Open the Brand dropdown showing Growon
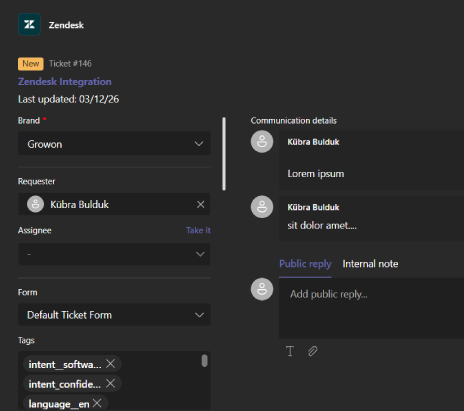This screenshot has width=464, height=411. tap(114, 144)
